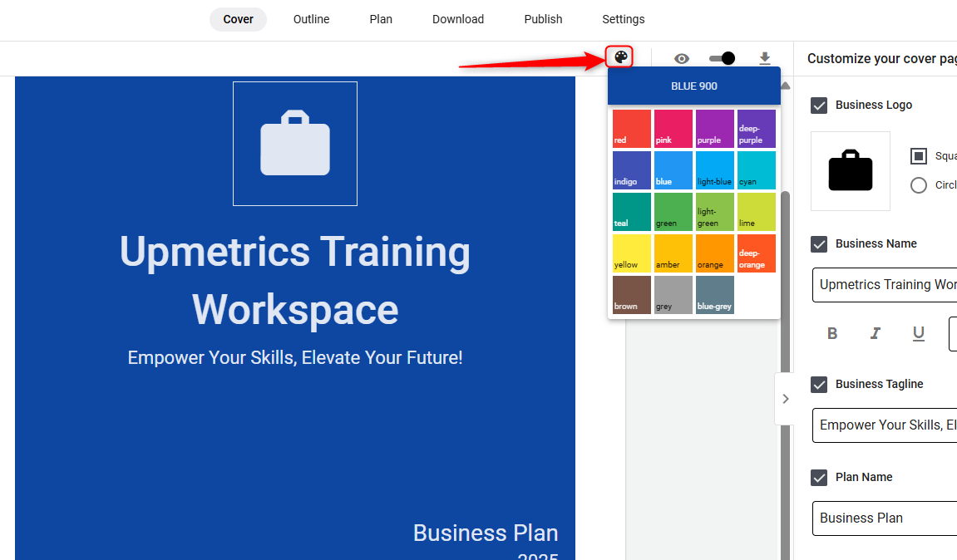
Task: Click the scrollbar up arrow
Action: tap(786, 86)
